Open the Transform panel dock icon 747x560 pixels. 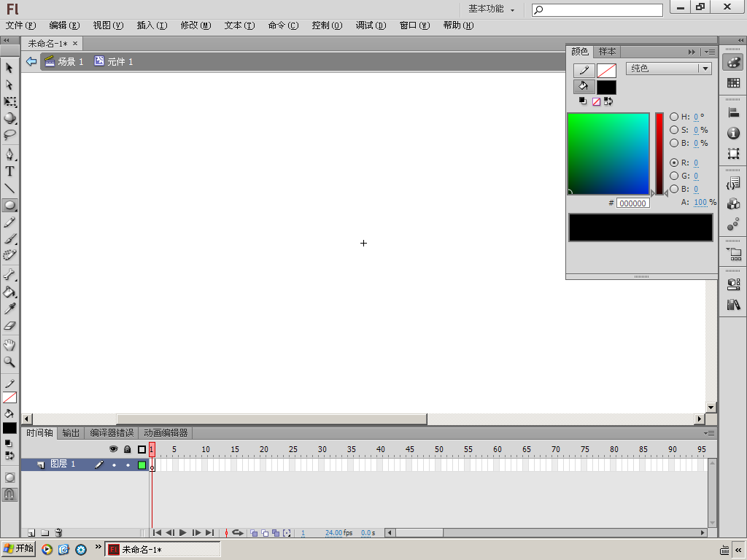click(733, 153)
